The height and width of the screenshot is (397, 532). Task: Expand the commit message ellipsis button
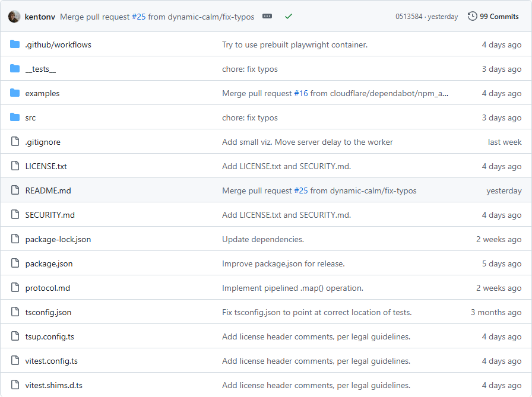[267, 17]
